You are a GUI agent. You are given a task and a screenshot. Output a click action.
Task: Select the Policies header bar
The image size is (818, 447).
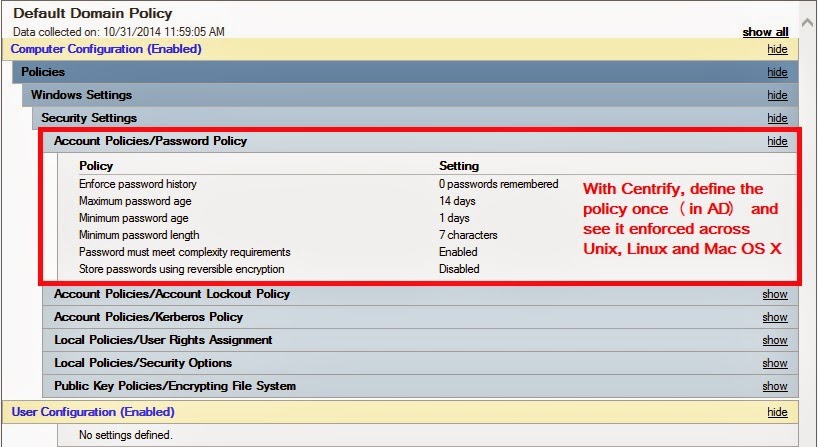click(x=405, y=72)
